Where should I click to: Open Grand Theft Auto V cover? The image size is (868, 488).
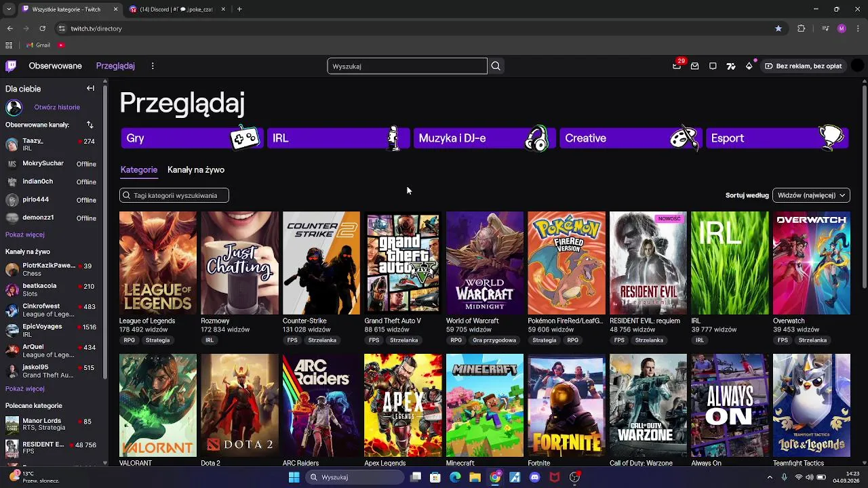coord(403,263)
